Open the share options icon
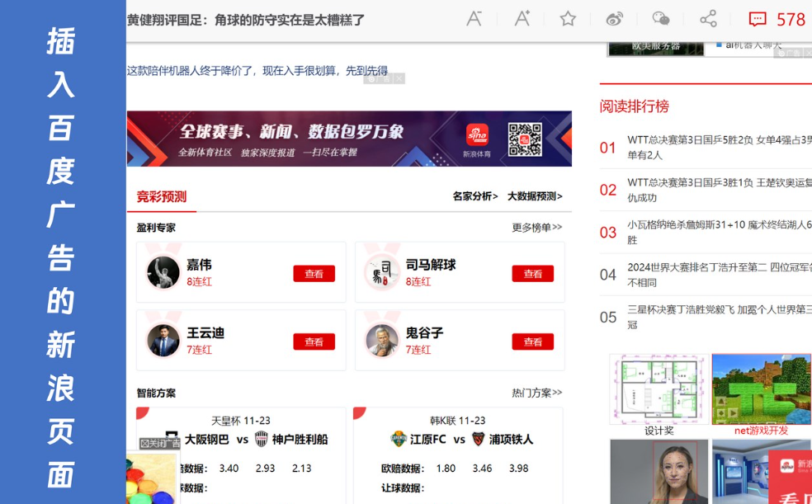 coord(708,19)
